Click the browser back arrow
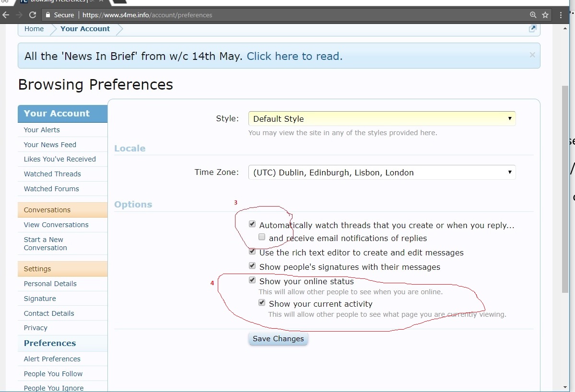 click(x=6, y=15)
